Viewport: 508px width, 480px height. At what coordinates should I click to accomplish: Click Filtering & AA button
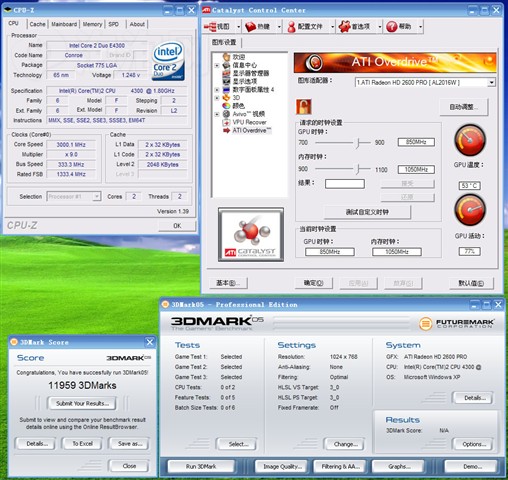pos(340,466)
